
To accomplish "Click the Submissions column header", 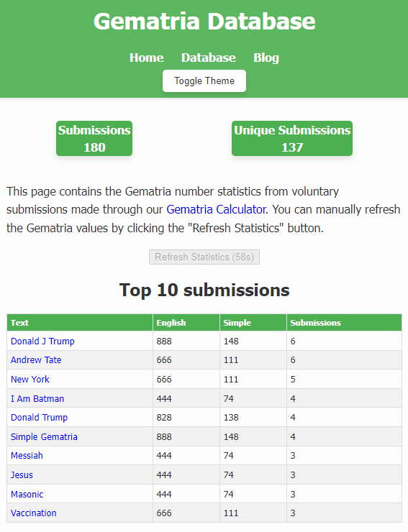I will 344,322.
